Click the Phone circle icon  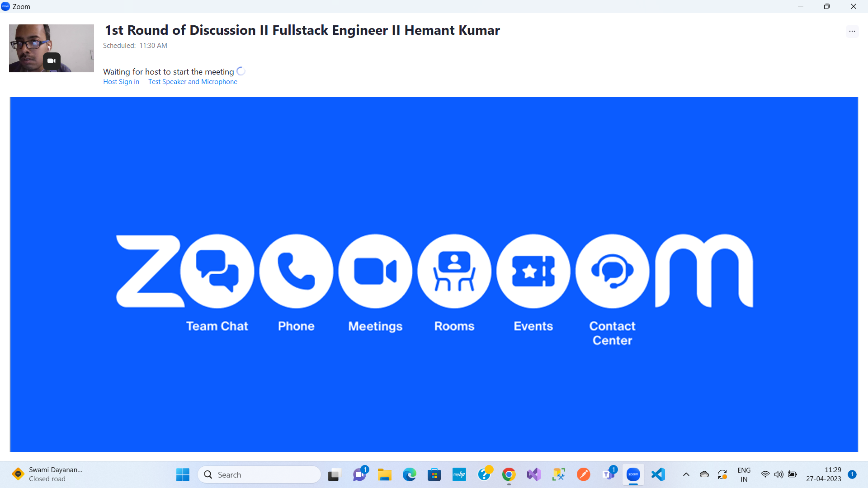(x=296, y=271)
